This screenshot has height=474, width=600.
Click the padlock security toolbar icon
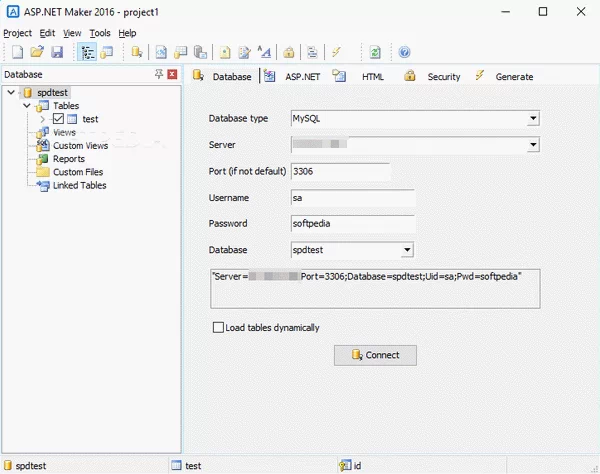pyautogui.click(x=289, y=52)
